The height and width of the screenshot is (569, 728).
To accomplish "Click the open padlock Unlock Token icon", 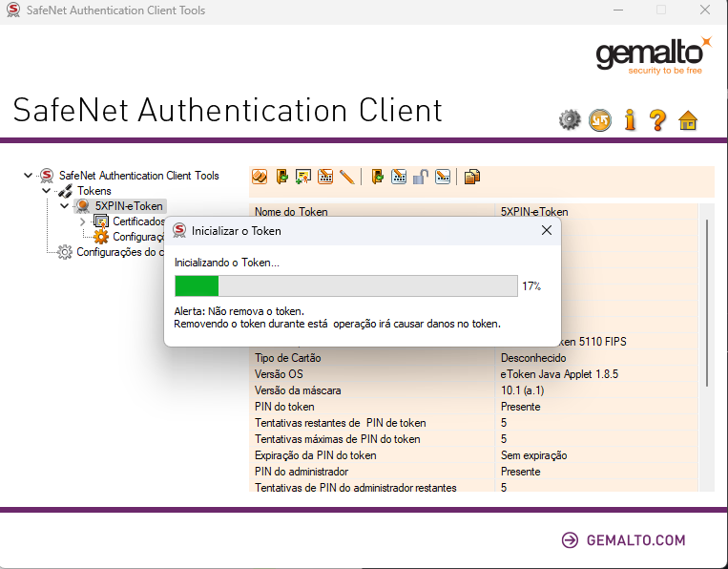I will click(x=420, y=177).
